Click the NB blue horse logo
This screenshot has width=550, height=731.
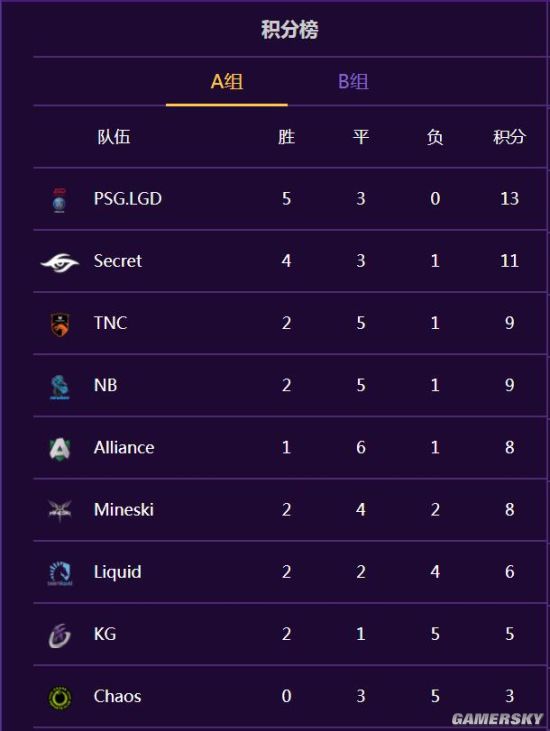(60, 386)
